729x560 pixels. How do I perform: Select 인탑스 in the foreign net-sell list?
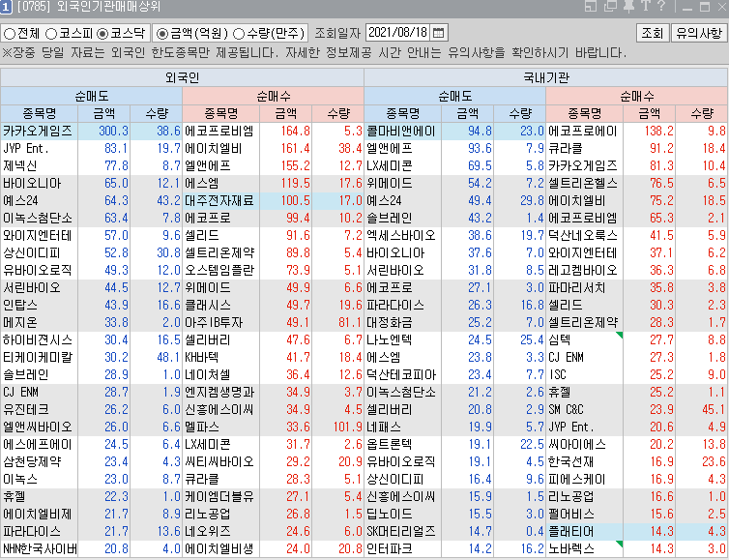click(20, 305)
